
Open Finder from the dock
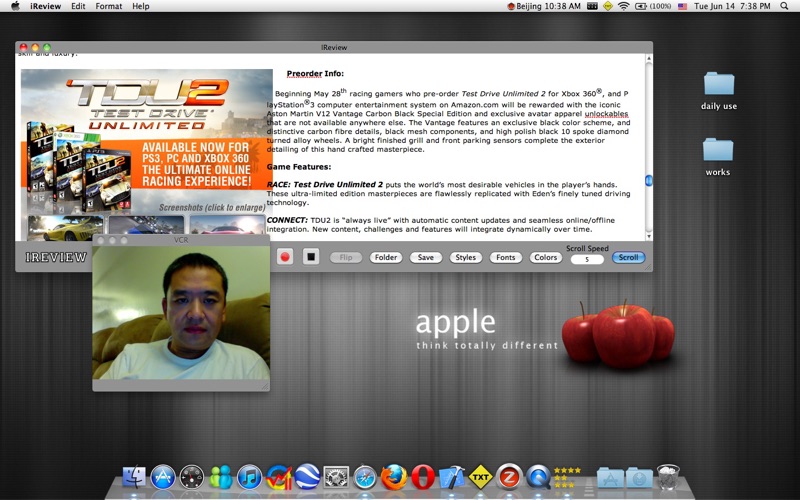click(134, 477)
